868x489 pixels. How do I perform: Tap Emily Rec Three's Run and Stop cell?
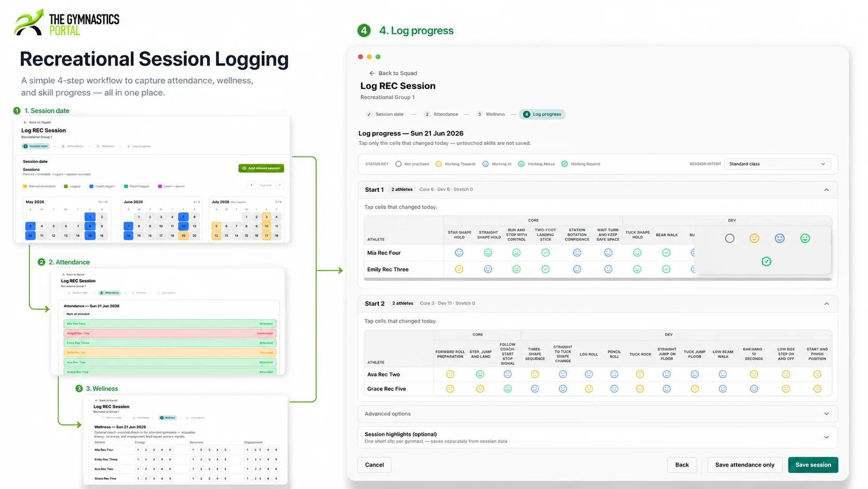[516, 269]
